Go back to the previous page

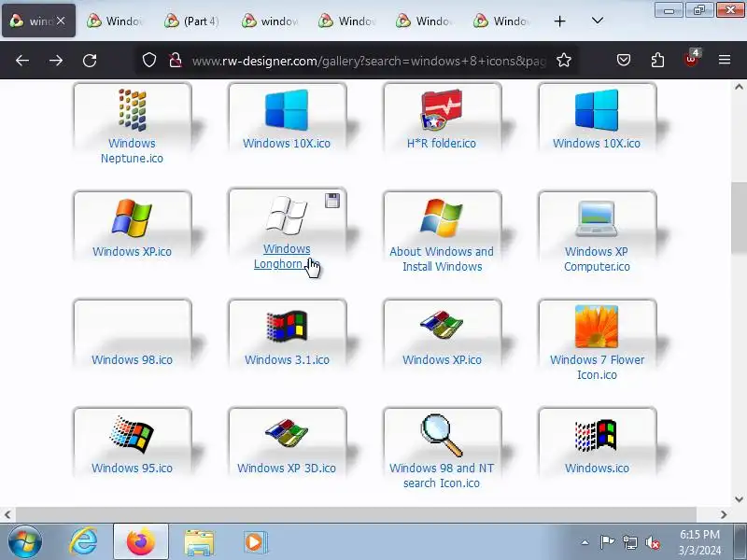pyautogui.click(x=21, y=61)
